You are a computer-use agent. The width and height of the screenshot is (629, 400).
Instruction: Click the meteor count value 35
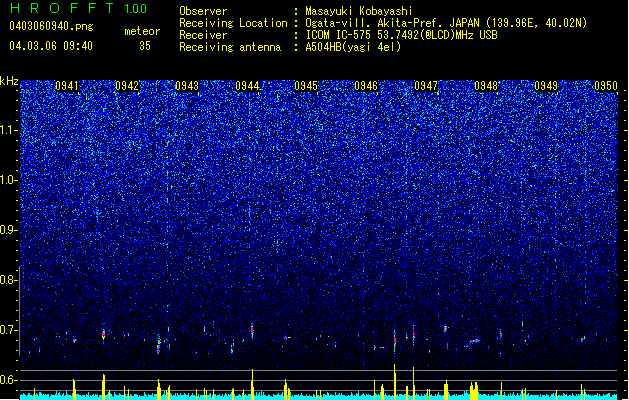point(145,46)
